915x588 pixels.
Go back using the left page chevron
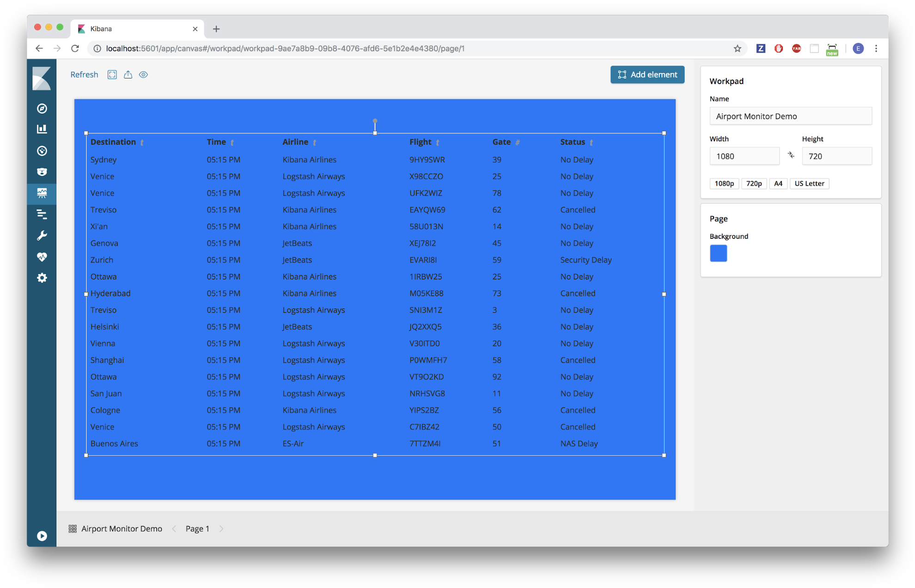(x=174, y=528)
